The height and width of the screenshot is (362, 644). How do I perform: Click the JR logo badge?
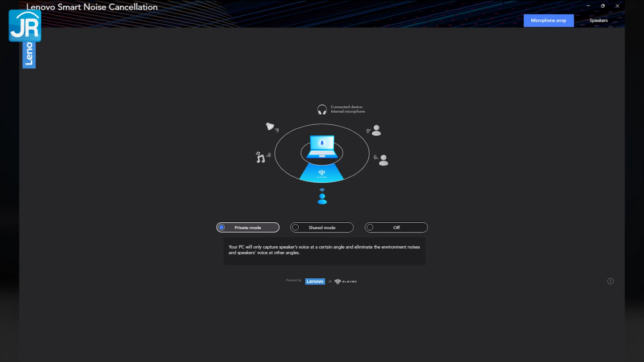click(x=24, y=26)
